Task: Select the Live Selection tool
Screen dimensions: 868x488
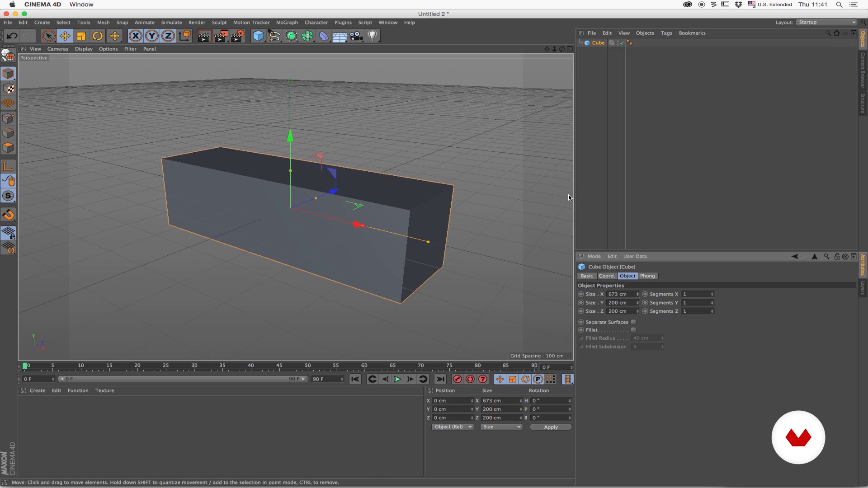Action: coord(48,36)
